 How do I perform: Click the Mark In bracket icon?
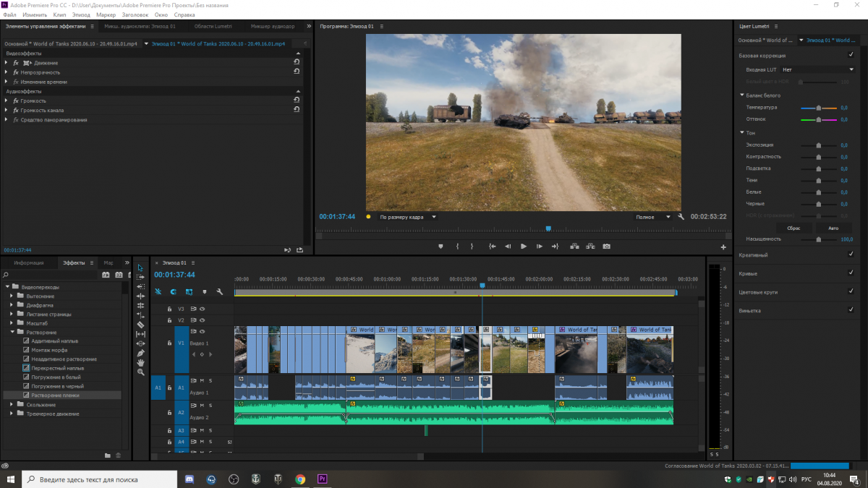pyautogui.click(x=457, y=247)
